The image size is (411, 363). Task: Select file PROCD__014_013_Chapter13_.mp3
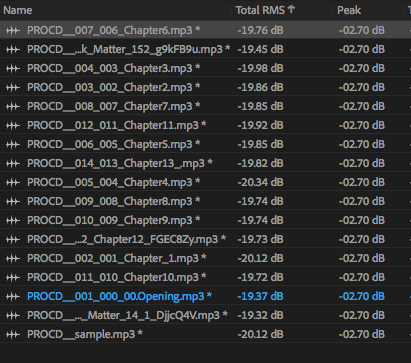(120, 163)
